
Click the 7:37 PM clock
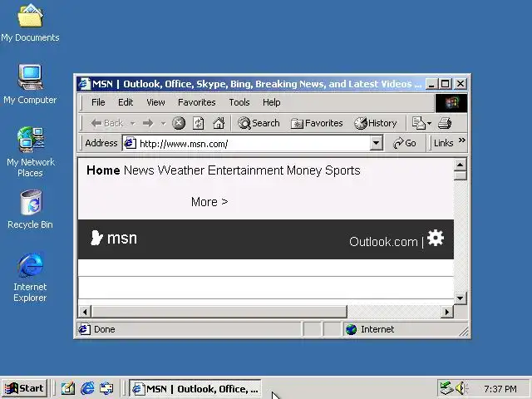coord(500,389)
